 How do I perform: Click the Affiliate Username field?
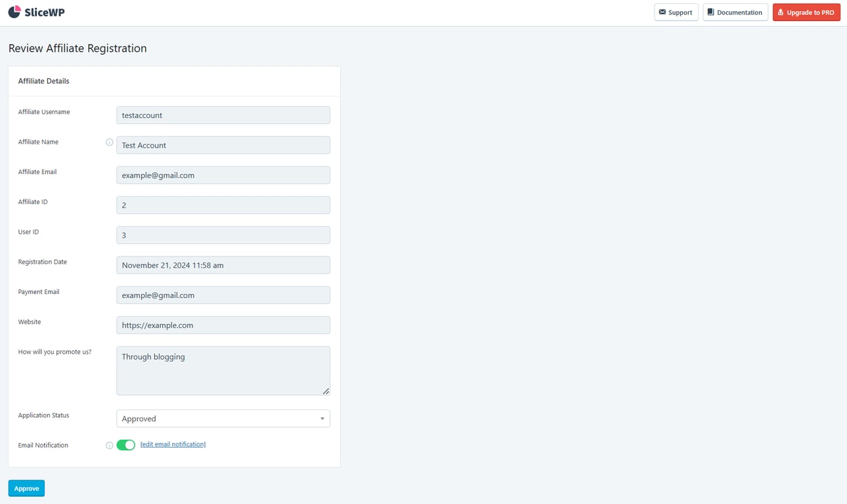[x=223, y=115]
